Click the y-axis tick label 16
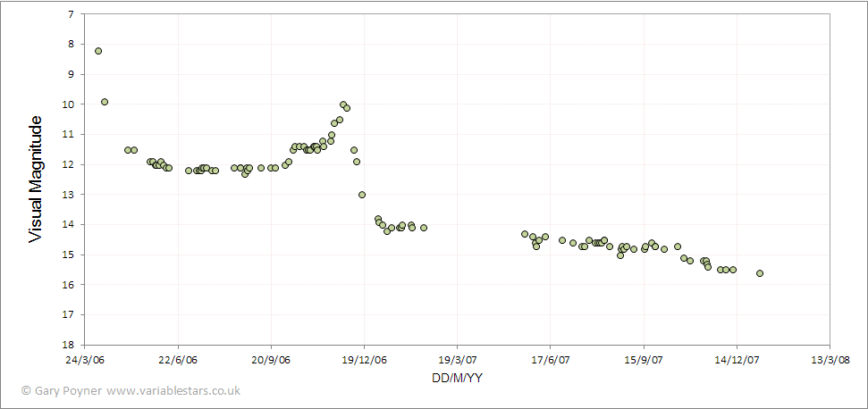The height and width of the screenshot is (409, 868). point(70,285)
